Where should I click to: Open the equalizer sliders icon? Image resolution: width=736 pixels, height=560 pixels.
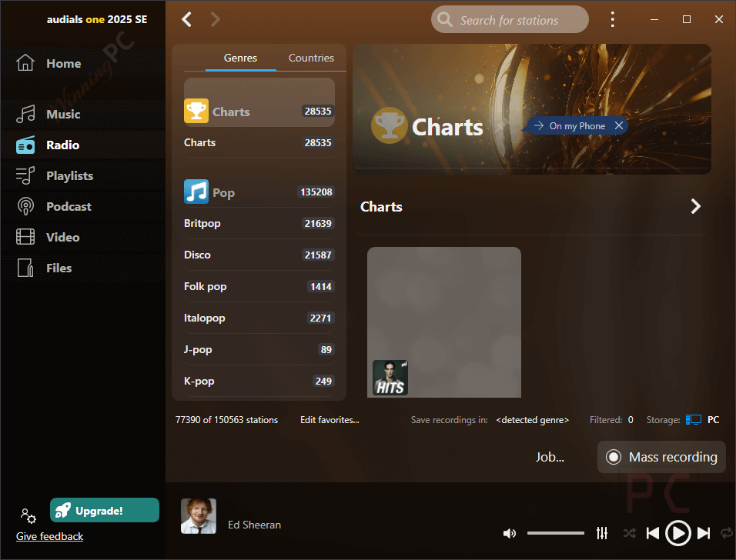coord(602,533)
